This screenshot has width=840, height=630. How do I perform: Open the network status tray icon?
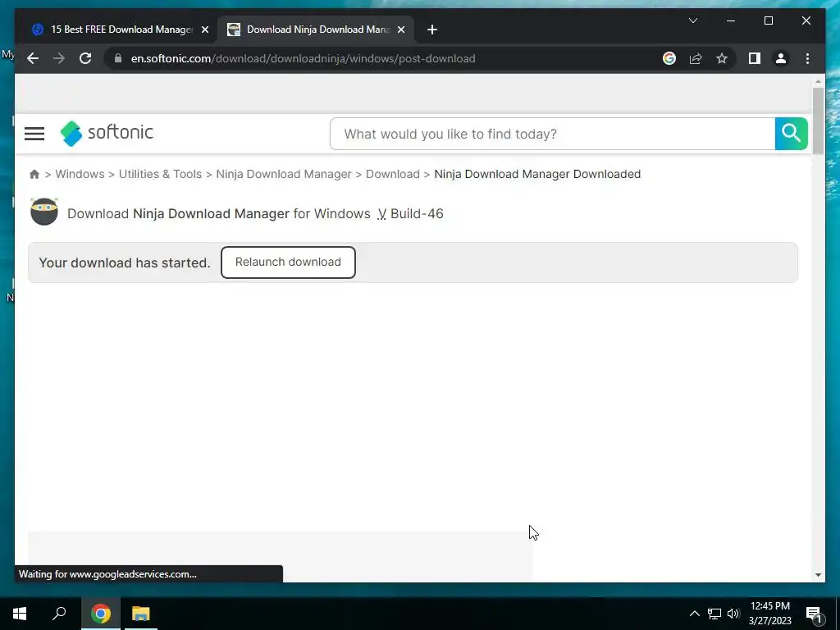(714, 614)
